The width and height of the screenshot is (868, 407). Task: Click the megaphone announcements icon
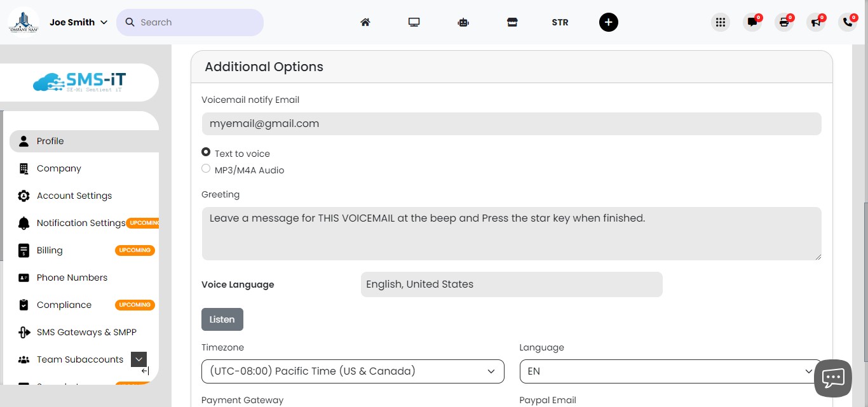(816, 22)
